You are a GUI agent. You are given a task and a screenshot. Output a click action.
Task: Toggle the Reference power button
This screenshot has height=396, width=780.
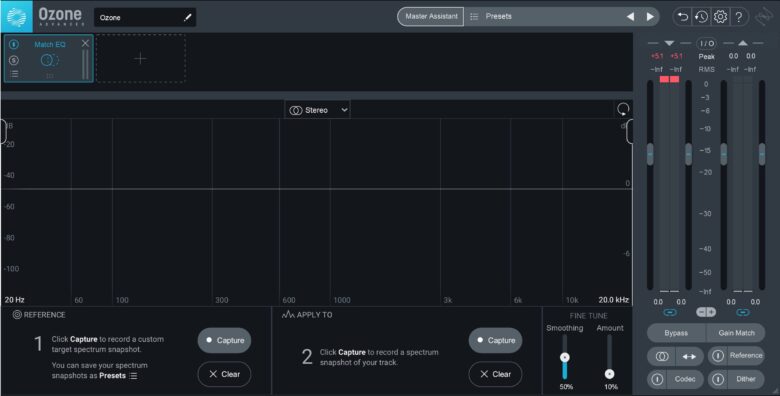point(717,356)
